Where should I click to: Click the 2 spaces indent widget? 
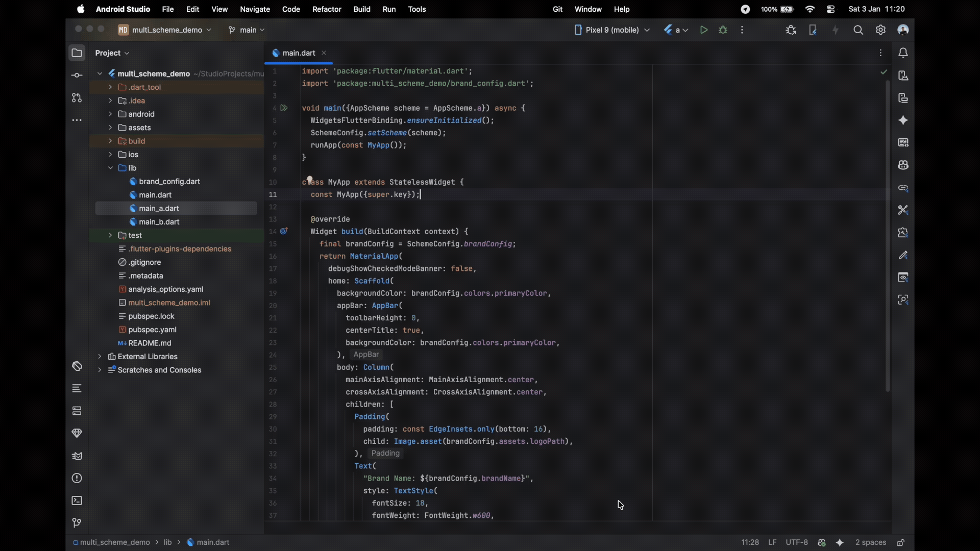(871, 542)
